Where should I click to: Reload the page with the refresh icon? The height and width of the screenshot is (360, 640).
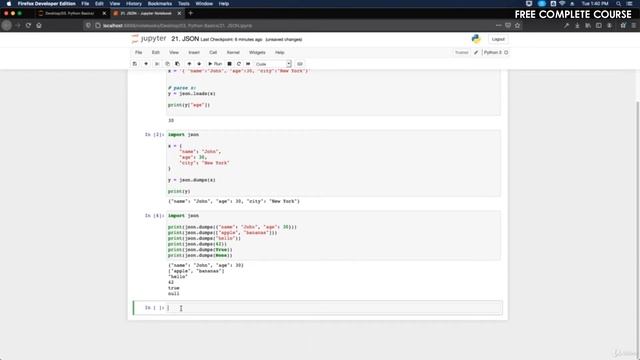coord(28,25)
